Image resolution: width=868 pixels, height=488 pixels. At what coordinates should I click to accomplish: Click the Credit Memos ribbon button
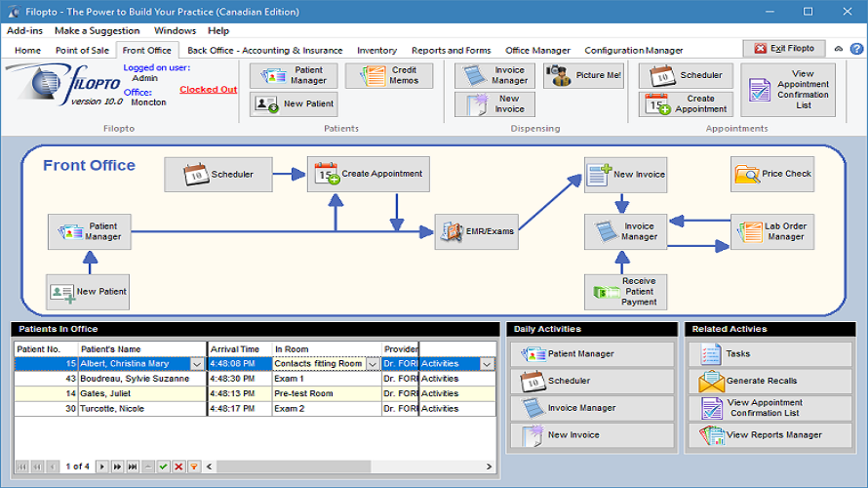click(388, 76)
